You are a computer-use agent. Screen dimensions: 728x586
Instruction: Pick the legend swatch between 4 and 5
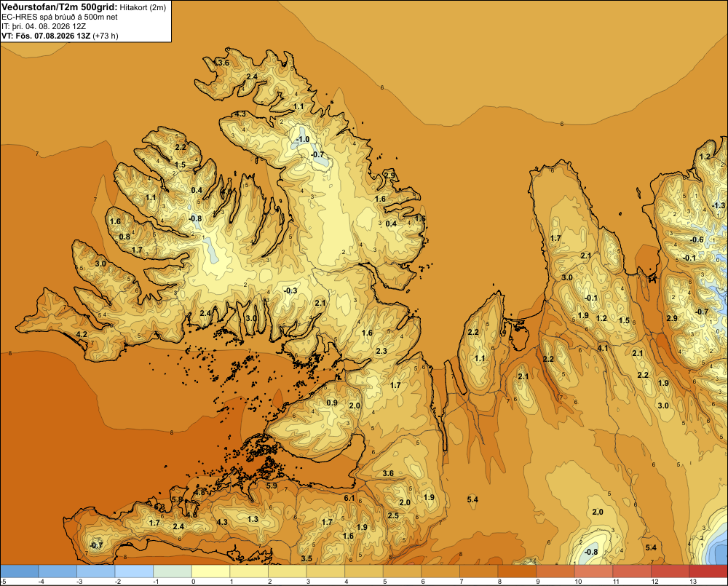click(364, 571)
